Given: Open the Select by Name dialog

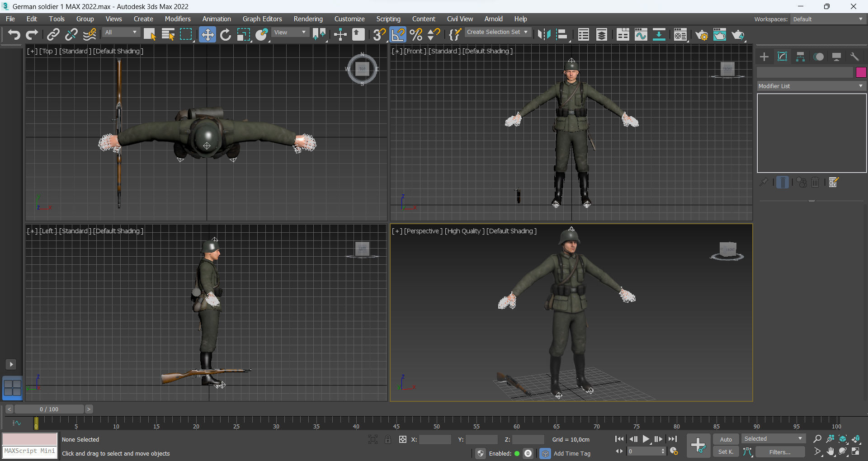Looking at the screenshot, I should pyautogui.click(x=168, y=34).
